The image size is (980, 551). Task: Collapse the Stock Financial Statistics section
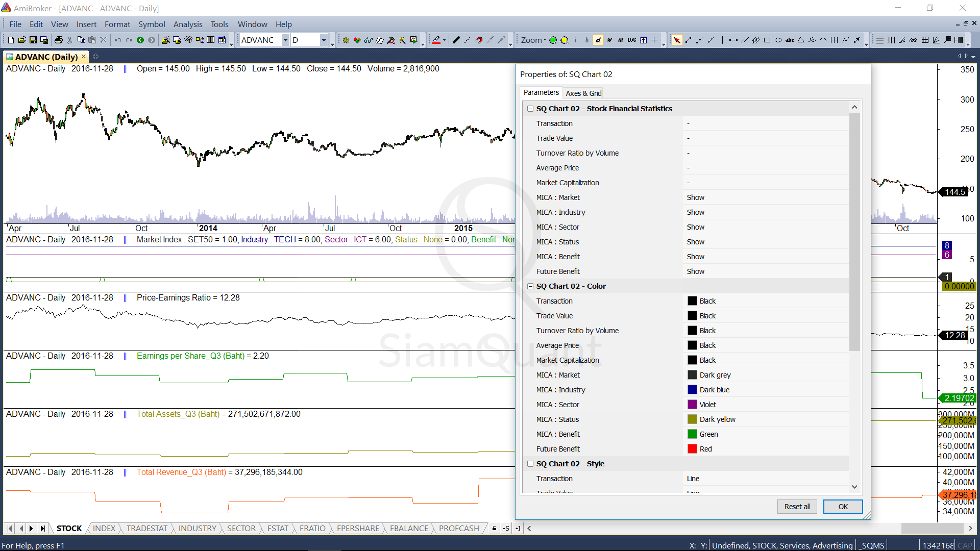[530, 109]
